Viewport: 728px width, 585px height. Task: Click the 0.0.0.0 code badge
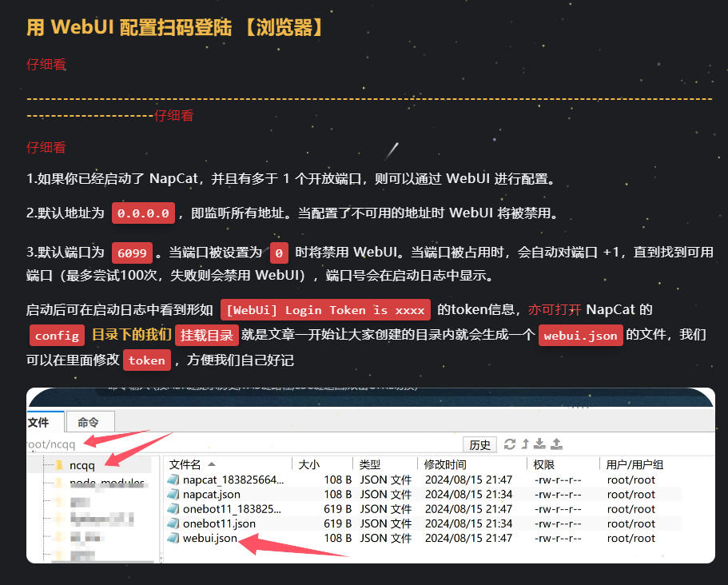click(144, 213)
